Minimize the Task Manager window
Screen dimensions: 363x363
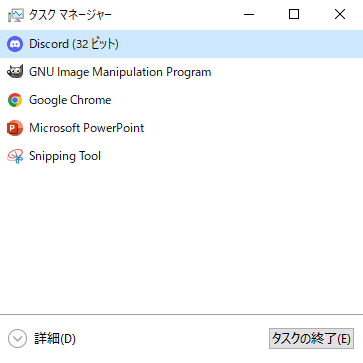pyautogui.click(x=249, y=14)
